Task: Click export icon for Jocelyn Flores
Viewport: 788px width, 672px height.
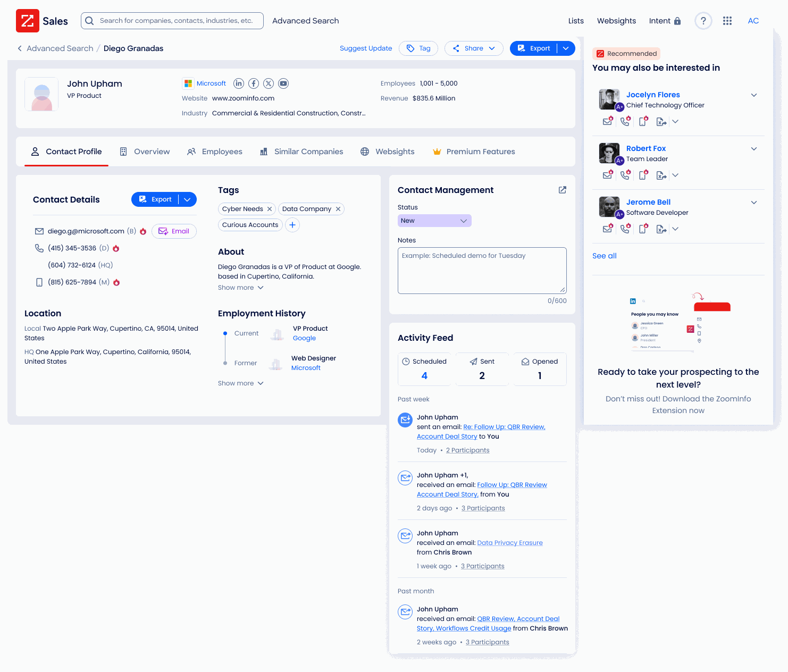Action: click(x=661, y=122)
